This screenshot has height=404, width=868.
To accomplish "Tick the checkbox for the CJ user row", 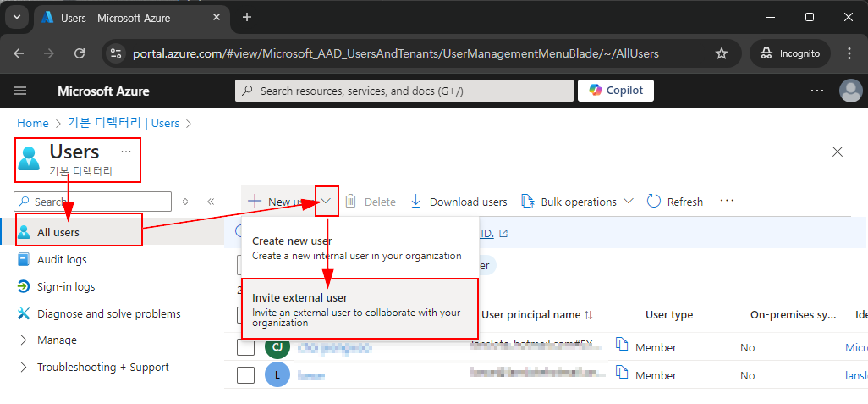I will pyautogui.click(x=246, y=347).
